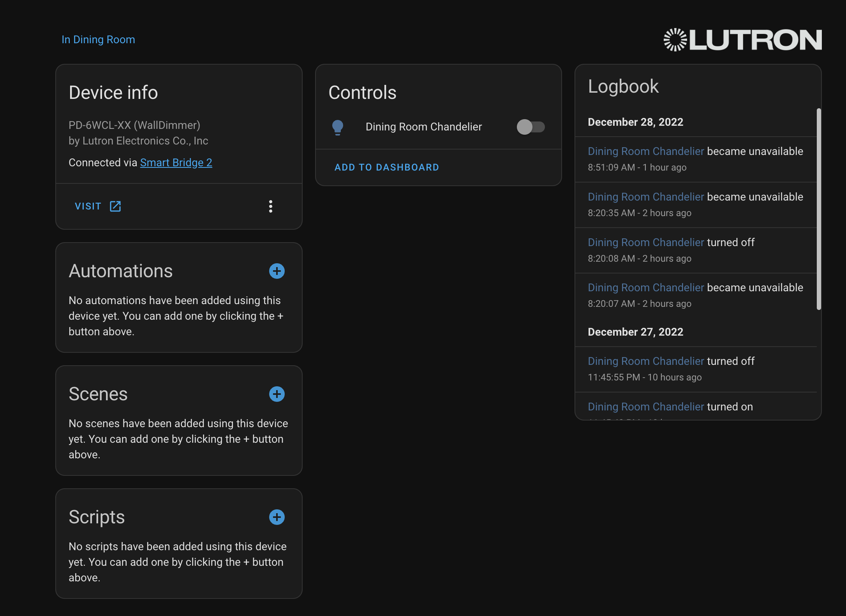Open the three-dot device menu
This screenshot has height=616, width=846.
click(x=271, y=206)
